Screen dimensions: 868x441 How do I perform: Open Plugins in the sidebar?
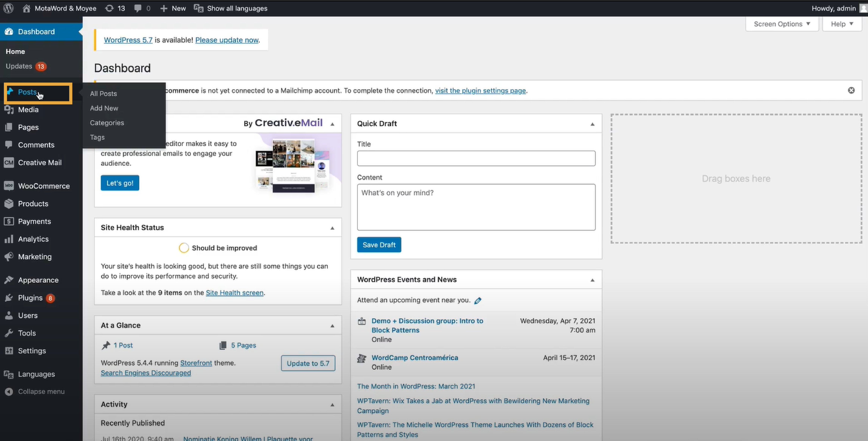click(x=30, y=298)
